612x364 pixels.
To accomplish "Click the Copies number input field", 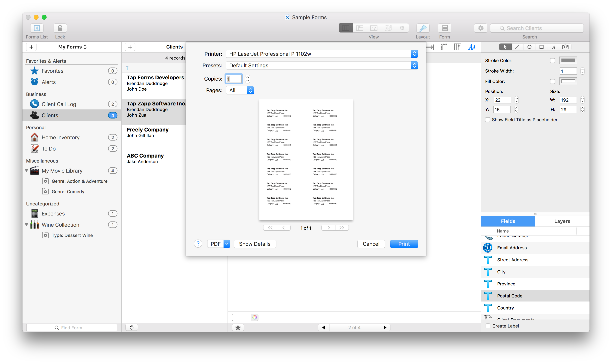I will (x=234, y=79).
